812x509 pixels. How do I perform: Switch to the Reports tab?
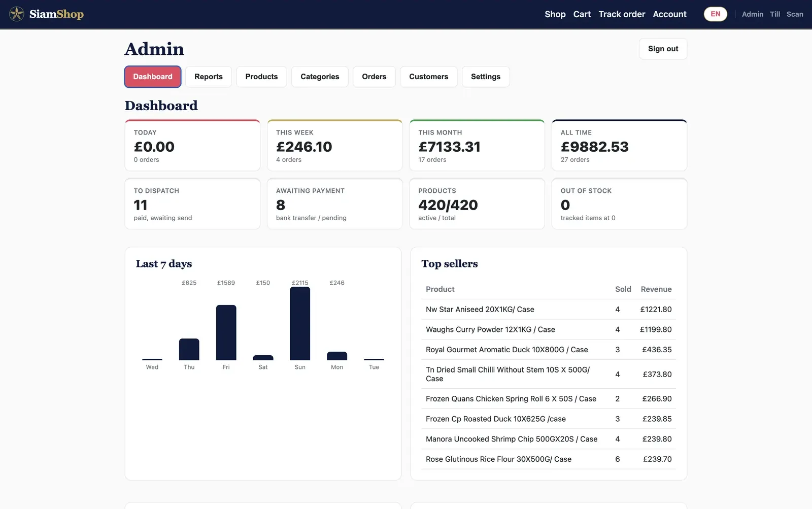209,77
